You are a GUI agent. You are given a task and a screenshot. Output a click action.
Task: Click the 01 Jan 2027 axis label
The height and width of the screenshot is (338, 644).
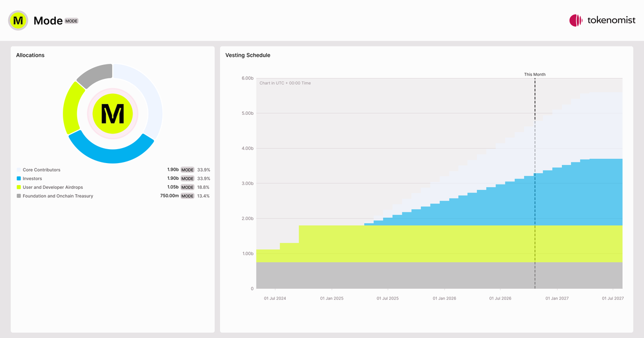557,298
